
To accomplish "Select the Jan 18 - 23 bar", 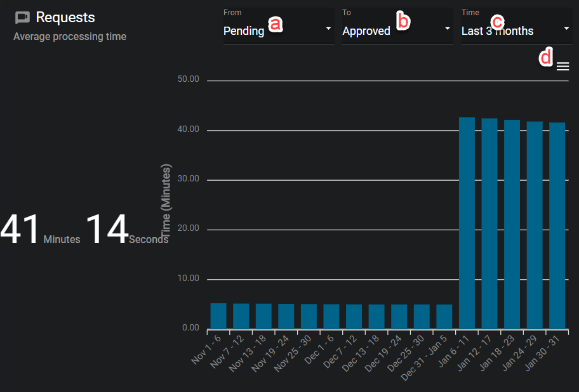I will 512,224.
